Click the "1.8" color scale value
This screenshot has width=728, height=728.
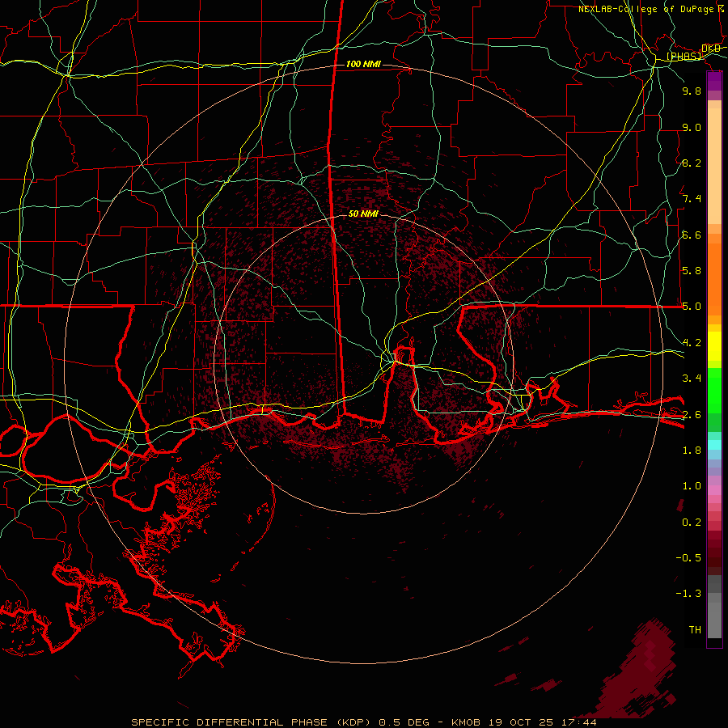click(692, 451)
